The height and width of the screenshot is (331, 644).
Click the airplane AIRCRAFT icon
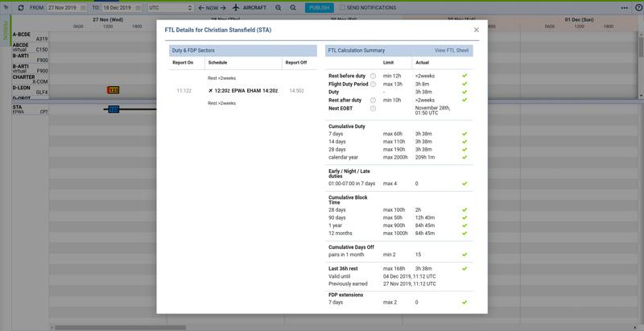pos(236,7)
